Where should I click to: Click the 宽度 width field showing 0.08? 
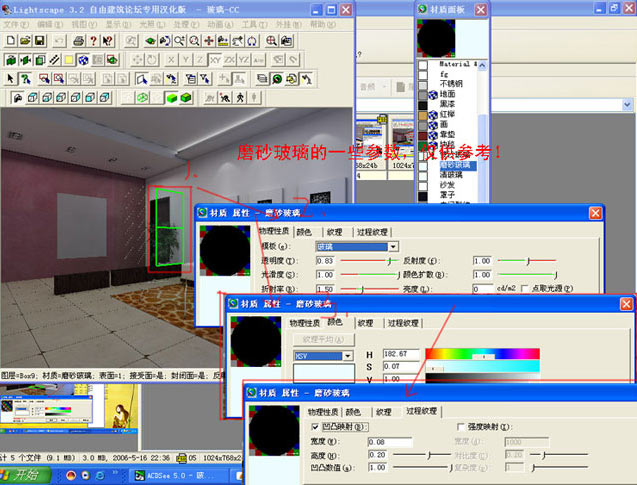click(x=390, y=442)
